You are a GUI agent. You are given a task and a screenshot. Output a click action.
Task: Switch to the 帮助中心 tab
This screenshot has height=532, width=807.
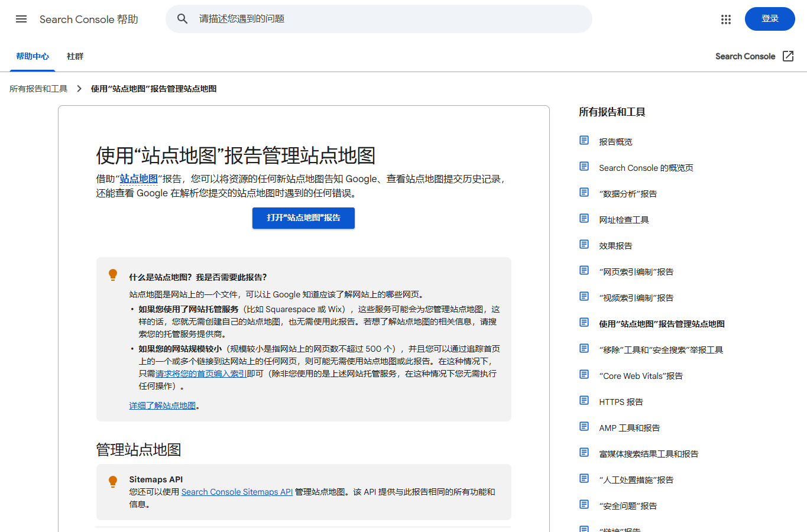pyautogui.click(x=33, y=57)
